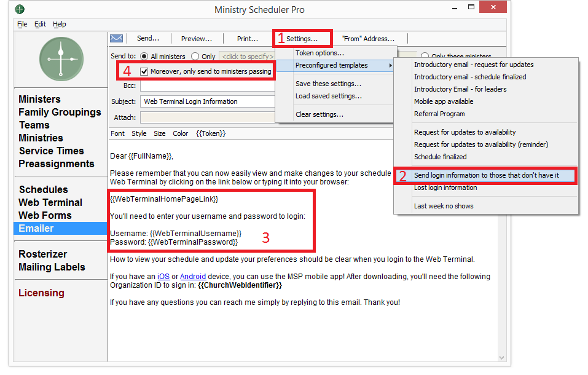
Task: Select the Only radio button
Action: [195, 57]
